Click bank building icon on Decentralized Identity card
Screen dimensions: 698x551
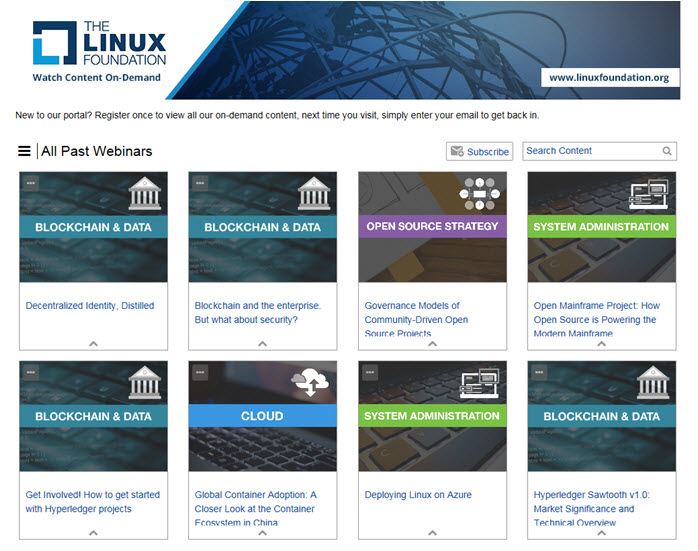[145, 193]
